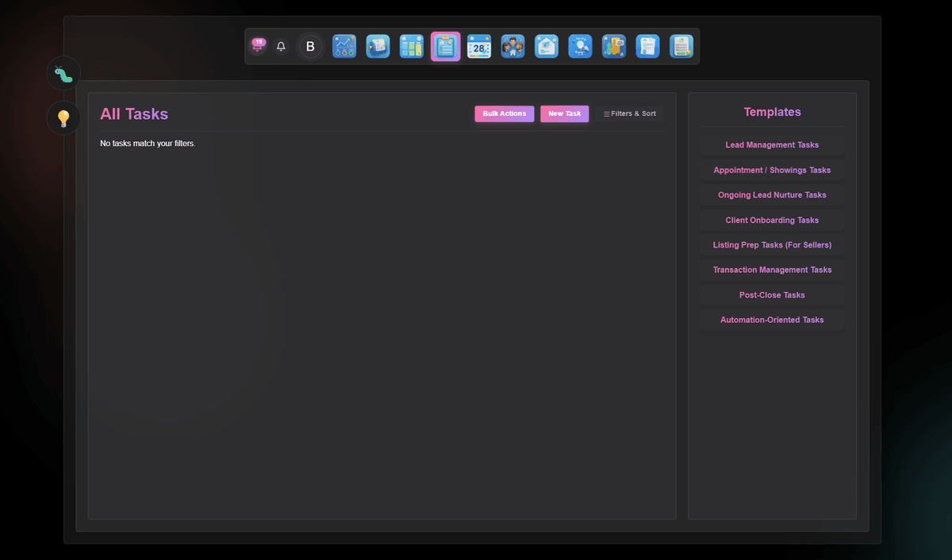Create a New Task

tap(564, 113)
